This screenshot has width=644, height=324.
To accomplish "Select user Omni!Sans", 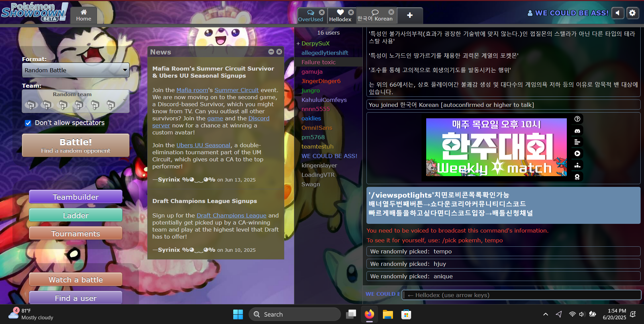I will pyautogui.click(x=328, y=128).
